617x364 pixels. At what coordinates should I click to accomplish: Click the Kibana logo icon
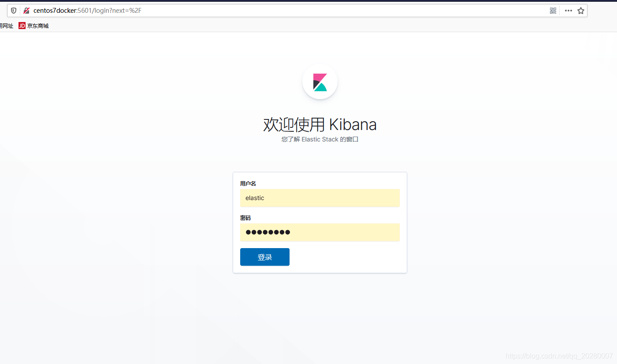(x=320, y=82)
